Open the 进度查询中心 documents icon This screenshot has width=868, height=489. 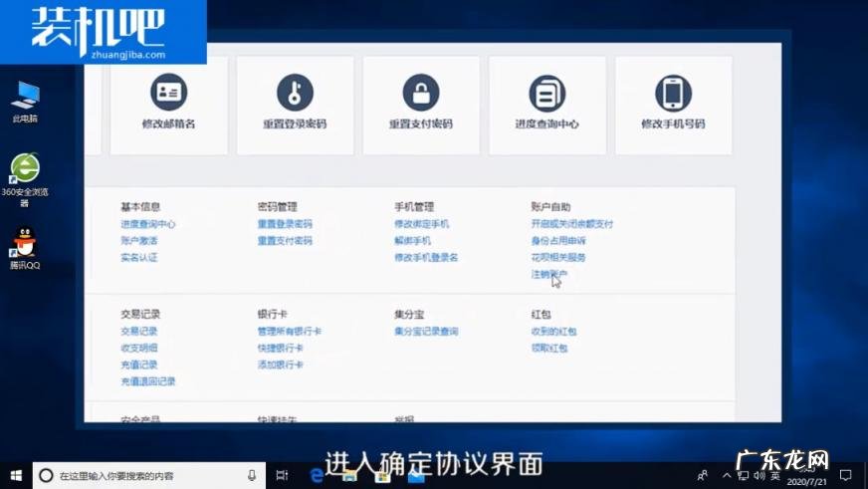(546, 93)
